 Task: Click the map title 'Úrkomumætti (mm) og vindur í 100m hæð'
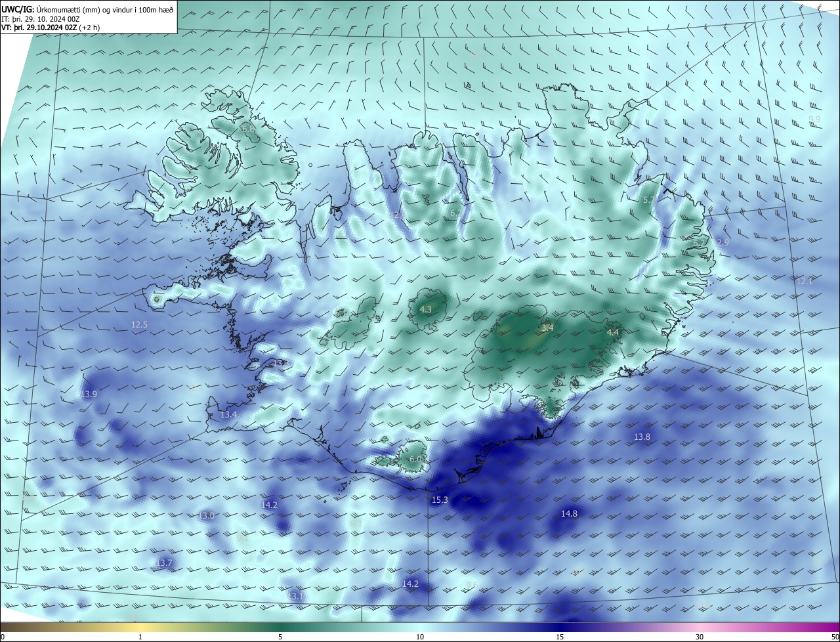[105, 10]
